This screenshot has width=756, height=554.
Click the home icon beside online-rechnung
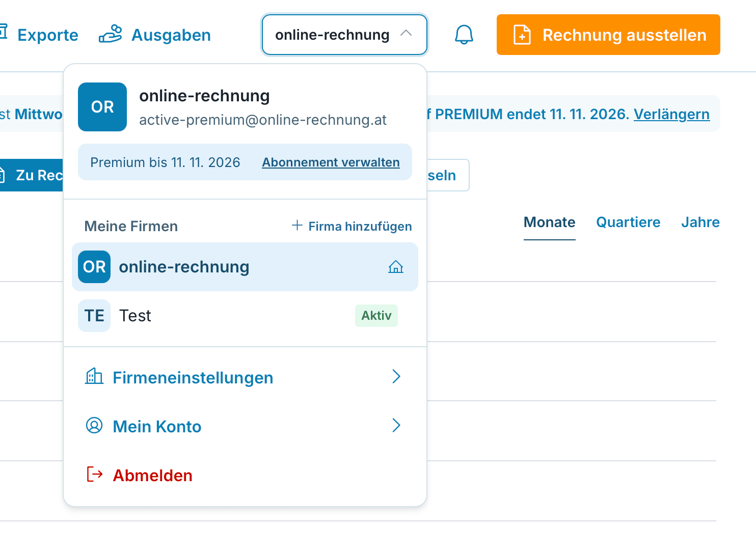tap(396, 267)
